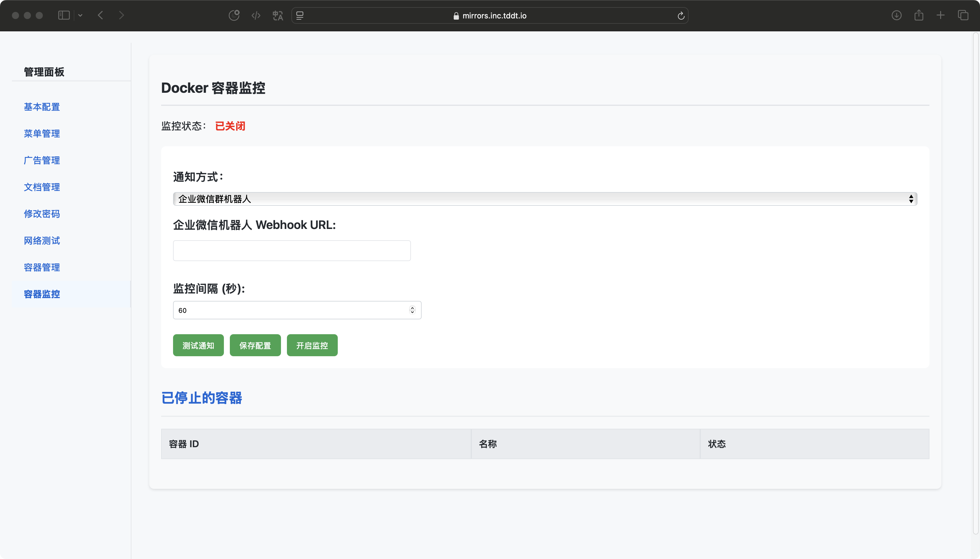Screen dimensions: 980x559
Task: Open 菜单管理 in the sidebar
Action: (x=42, y=134)
